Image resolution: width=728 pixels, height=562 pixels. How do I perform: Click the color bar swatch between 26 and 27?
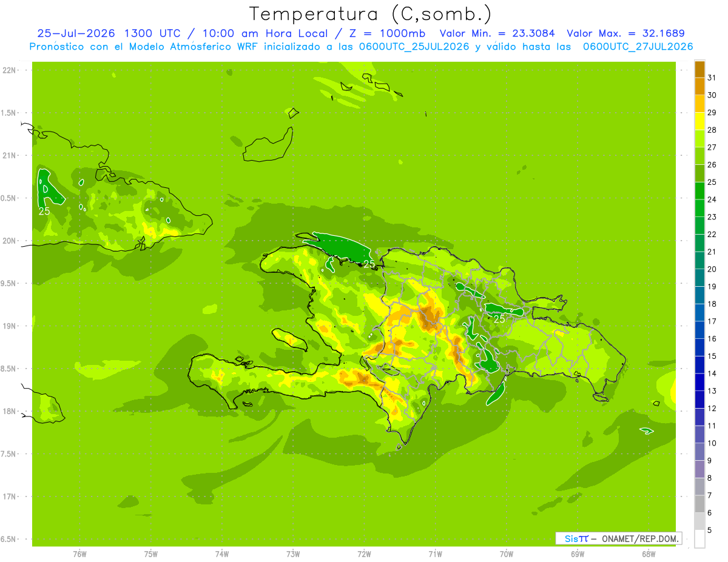(699, 156)
